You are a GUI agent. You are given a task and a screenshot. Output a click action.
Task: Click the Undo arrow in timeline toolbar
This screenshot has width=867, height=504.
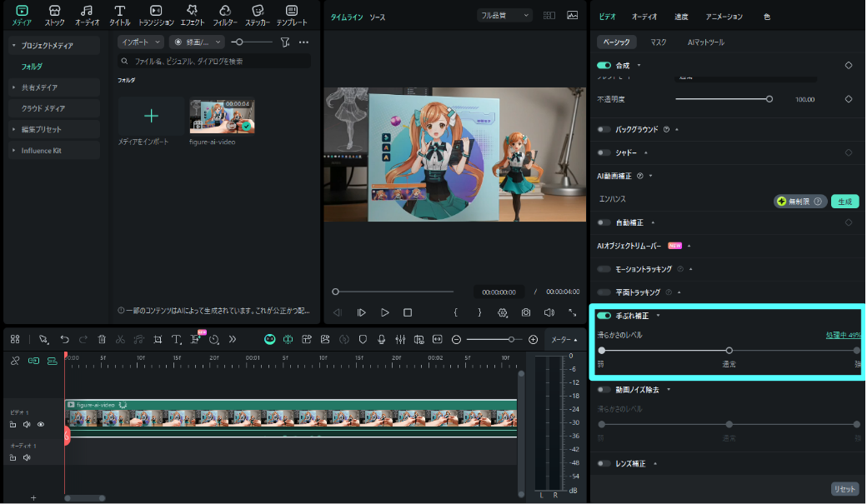point(64,339)
